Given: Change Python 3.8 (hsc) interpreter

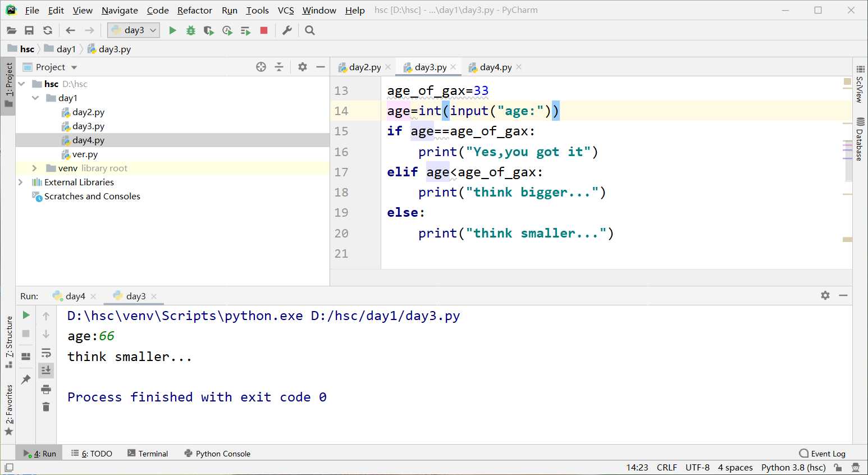Looking at the screenshot, I should pos(793,467).
